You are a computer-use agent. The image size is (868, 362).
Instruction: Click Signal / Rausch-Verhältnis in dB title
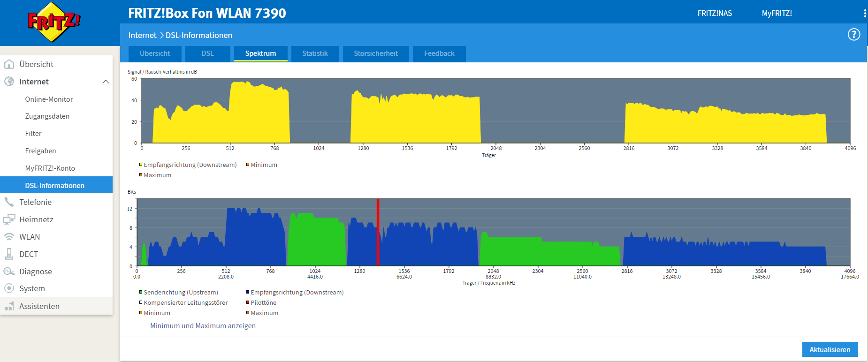[x=162, y=72]
